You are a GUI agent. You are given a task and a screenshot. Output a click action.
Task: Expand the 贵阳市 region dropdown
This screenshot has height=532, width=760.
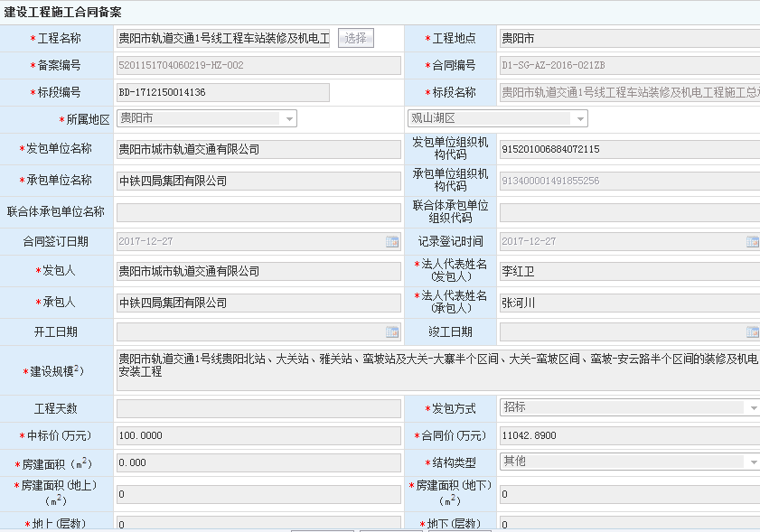[289, 119]
